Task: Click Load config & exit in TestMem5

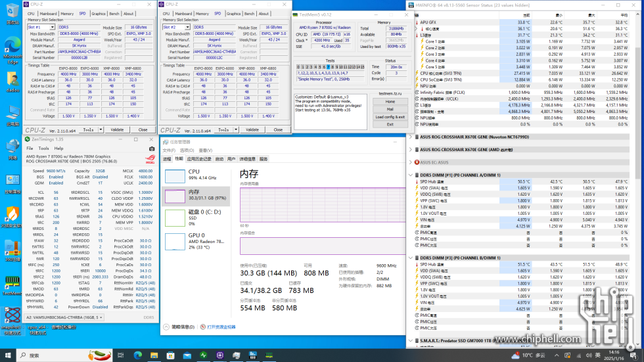Action: [390, 117]
